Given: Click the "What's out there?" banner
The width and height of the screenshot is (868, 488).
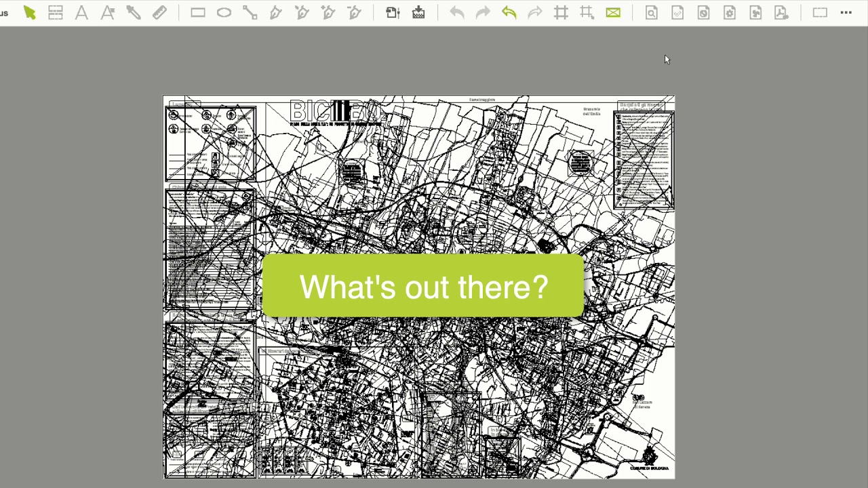Looking at the screenshot, I should pos(423,286).
